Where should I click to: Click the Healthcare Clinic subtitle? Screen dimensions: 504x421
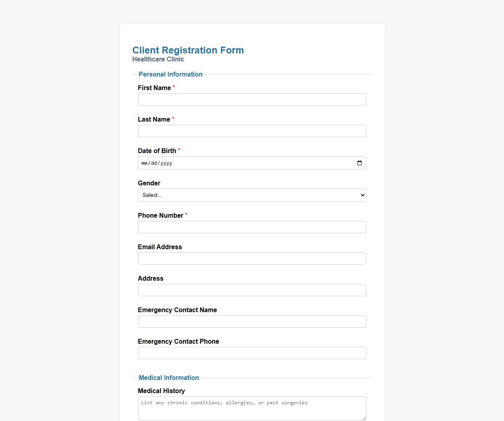(x=158, y=59)
